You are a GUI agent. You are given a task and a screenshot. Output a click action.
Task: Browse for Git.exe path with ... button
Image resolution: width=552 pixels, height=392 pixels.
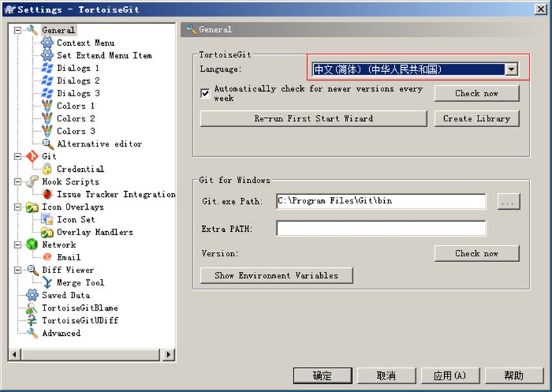click(x=509, y=201)
